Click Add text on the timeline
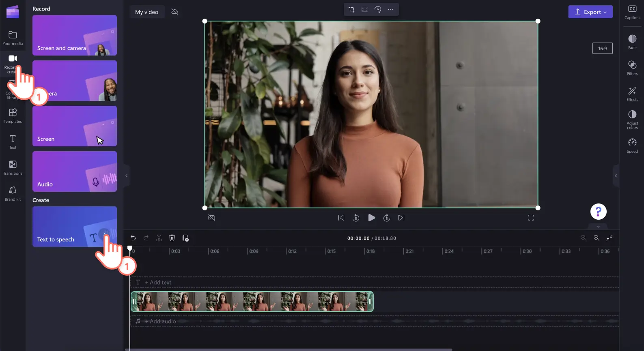 [158, 283]
